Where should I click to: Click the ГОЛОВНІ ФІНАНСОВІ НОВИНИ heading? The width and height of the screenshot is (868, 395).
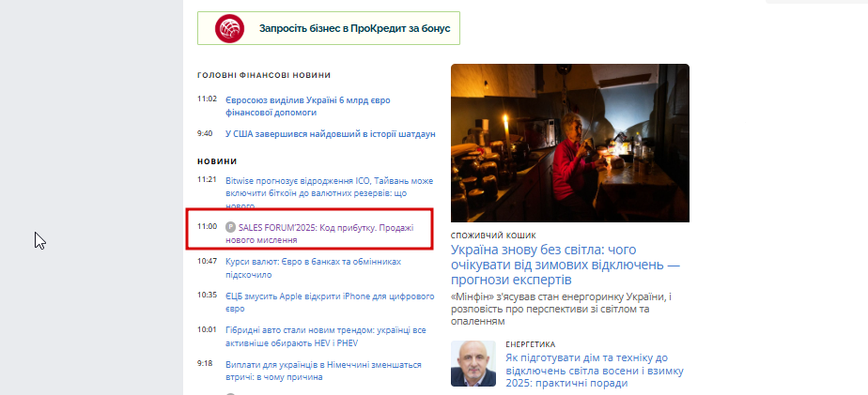click(264, 75)
